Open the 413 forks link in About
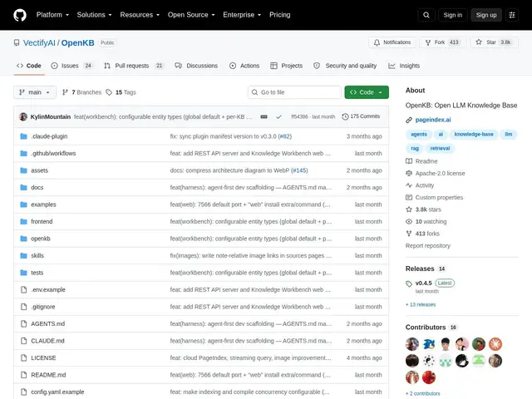 click(427, 234)
